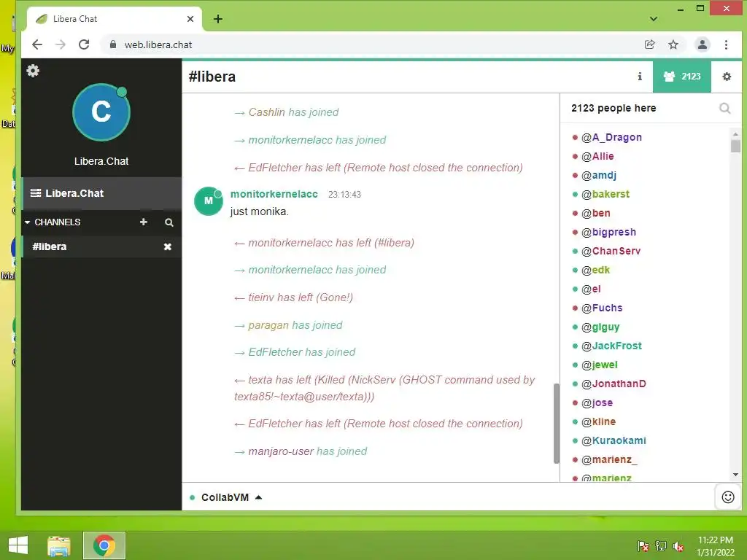Click monitorkernelacc's M avatar
Image resolution: width=747 pixels, height=560 pixels.
click(x=208, y=201)
